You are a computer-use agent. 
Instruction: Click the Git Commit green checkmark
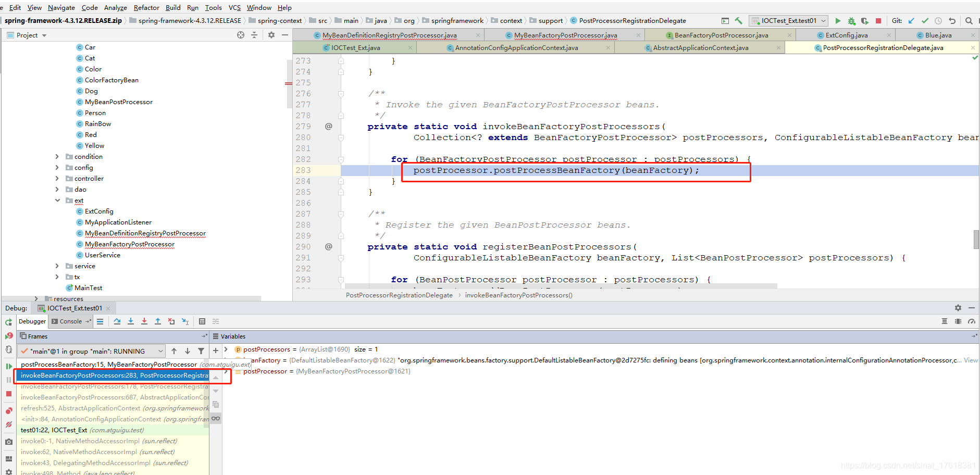(x=925, y=21)
